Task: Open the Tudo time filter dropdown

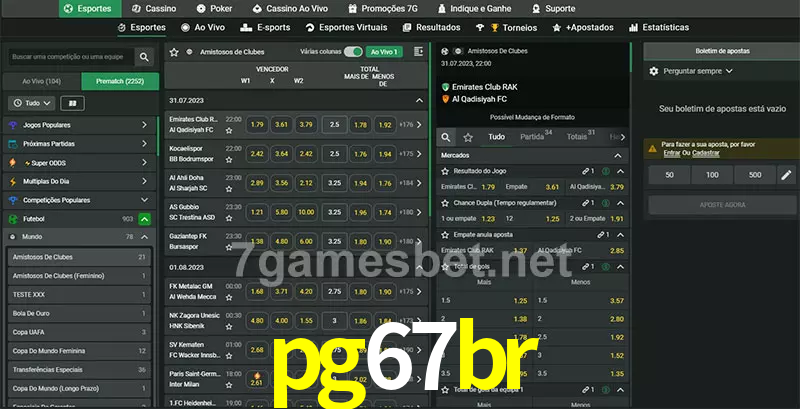Action: [x=32, y=104]
